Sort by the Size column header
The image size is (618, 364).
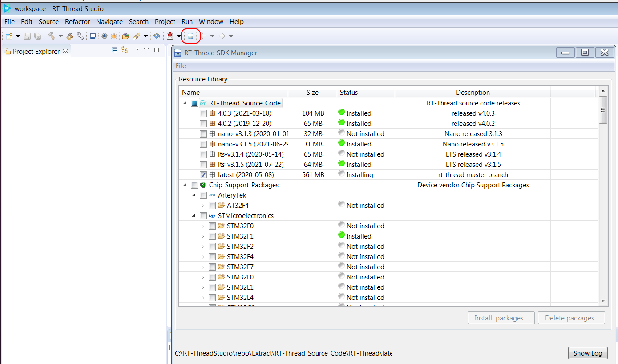(x=312, y=93)
